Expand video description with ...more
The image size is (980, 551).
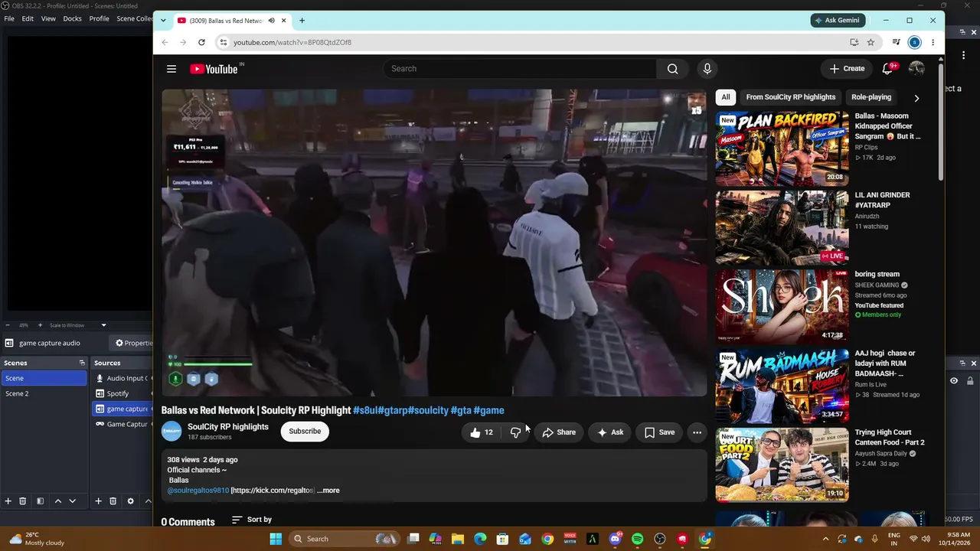pos(328,491)
